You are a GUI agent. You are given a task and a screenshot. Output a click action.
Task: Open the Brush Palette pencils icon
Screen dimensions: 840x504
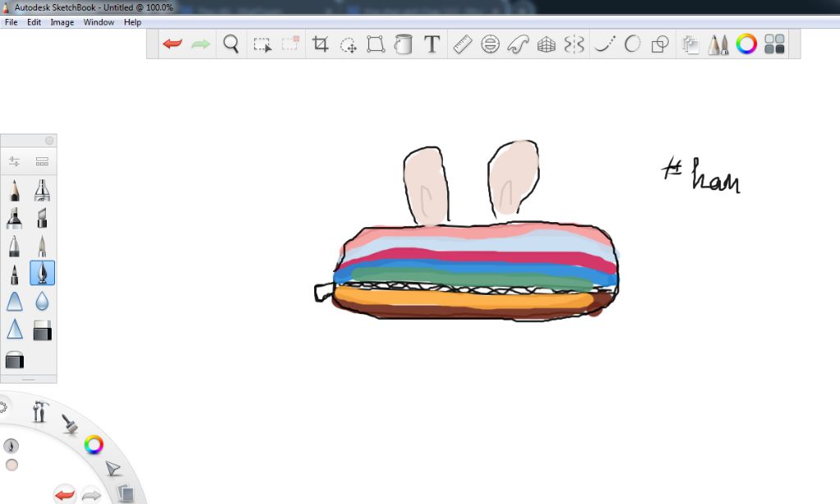[719, 44]
